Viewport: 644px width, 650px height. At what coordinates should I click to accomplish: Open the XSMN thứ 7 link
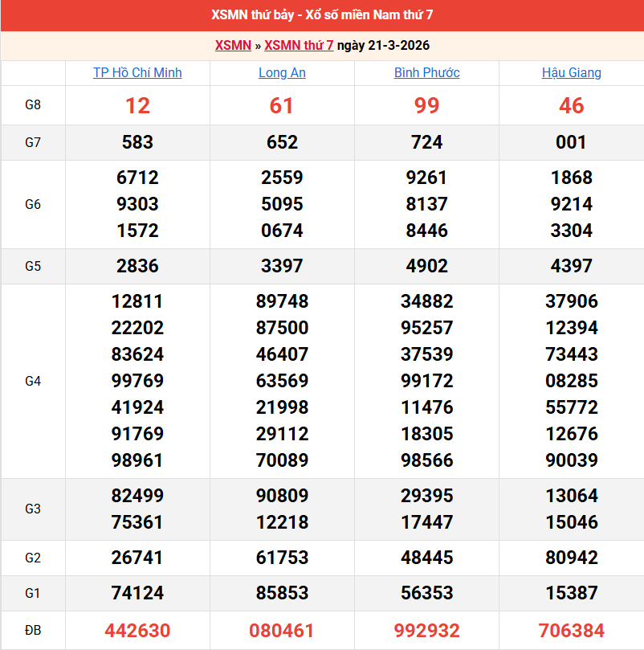(299, 45)
